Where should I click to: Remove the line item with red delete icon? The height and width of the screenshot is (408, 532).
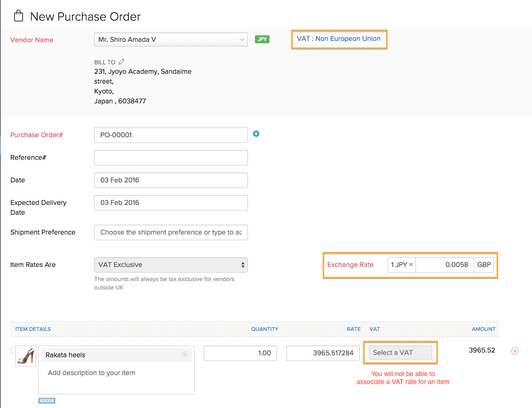[515, 351]
